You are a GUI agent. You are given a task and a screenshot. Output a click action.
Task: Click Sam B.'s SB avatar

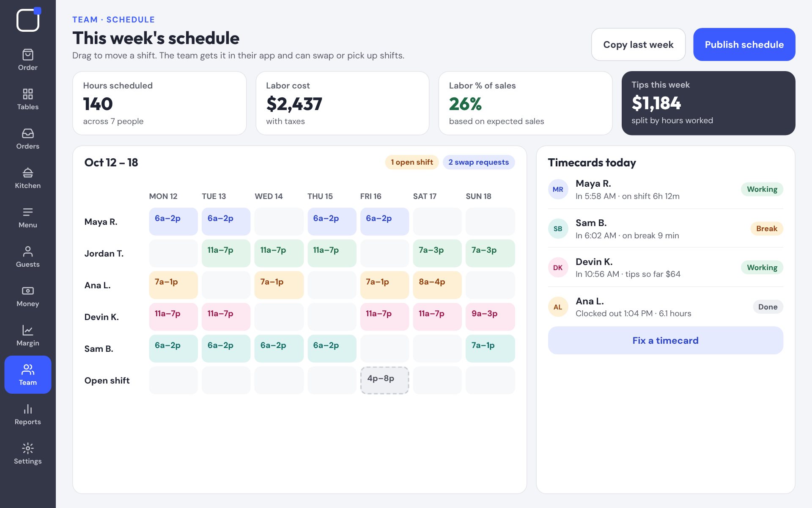point(558,229)
